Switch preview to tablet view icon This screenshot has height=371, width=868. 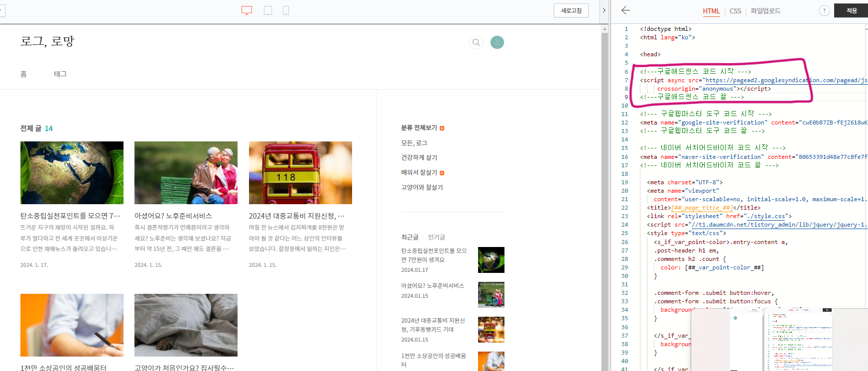click(x=268, y=10)
